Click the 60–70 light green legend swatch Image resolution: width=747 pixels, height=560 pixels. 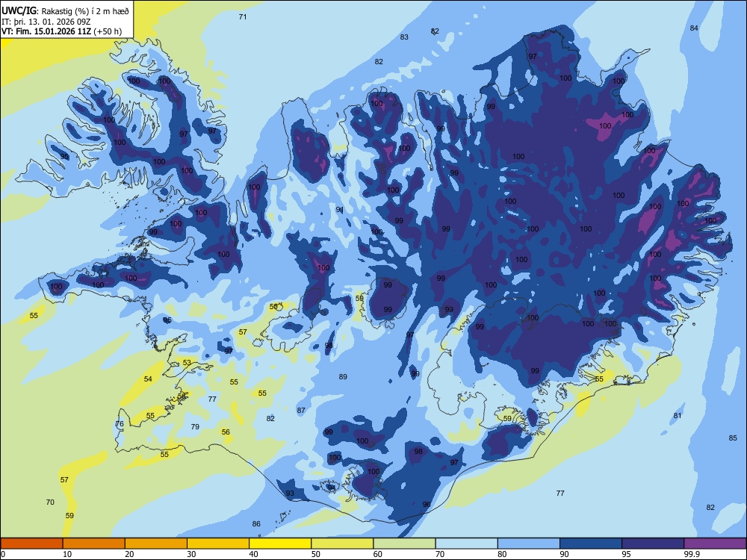coord(404,544)
